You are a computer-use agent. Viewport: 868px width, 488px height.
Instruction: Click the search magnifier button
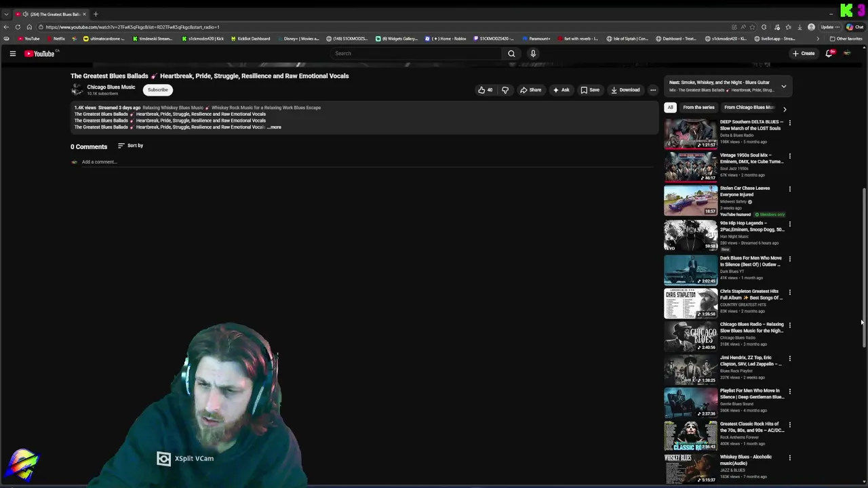point(511,54)
